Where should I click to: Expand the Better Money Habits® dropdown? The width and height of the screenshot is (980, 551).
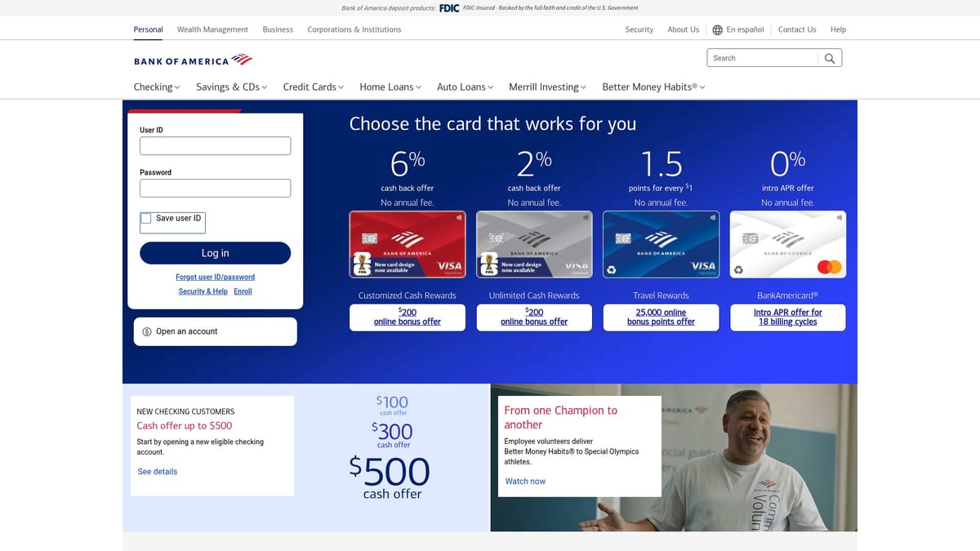(653, 87)
